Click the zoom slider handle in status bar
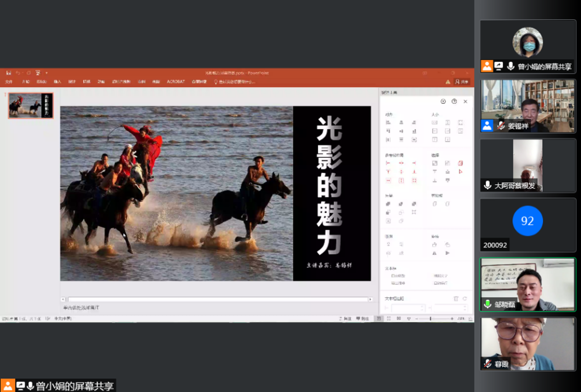This screenshot has width=581, height=392. [431, 318]
